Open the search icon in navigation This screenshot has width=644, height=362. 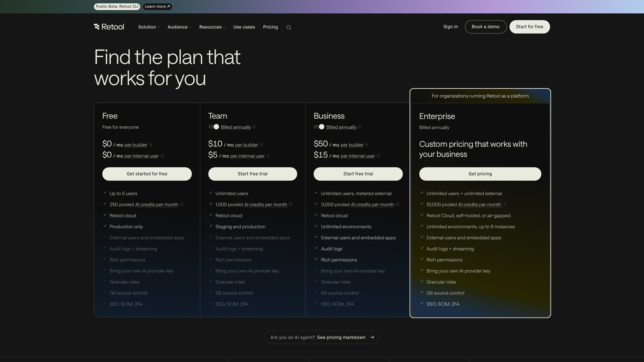pos(288,28)
